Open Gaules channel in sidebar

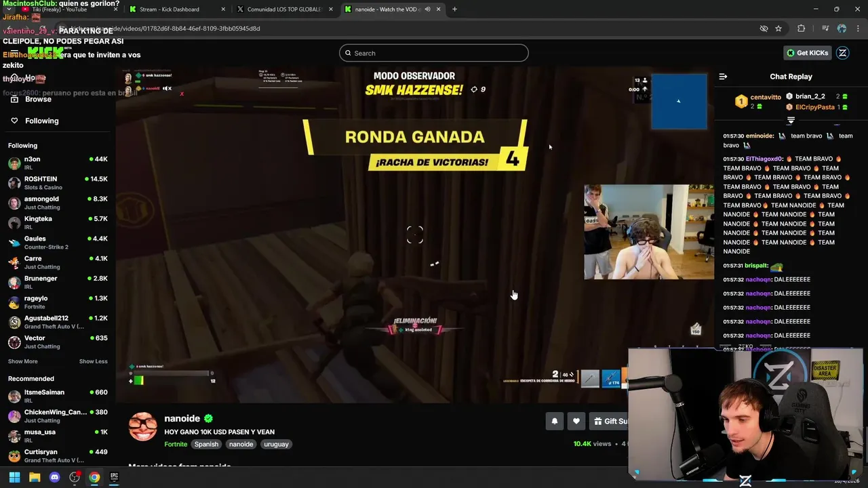click(x=58, y=243)
